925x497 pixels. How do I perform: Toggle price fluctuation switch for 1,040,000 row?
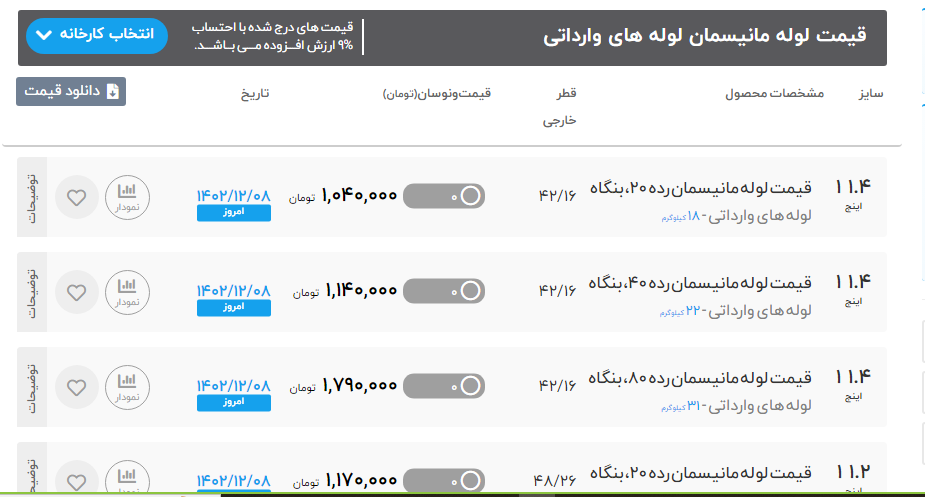coord(443,197)
